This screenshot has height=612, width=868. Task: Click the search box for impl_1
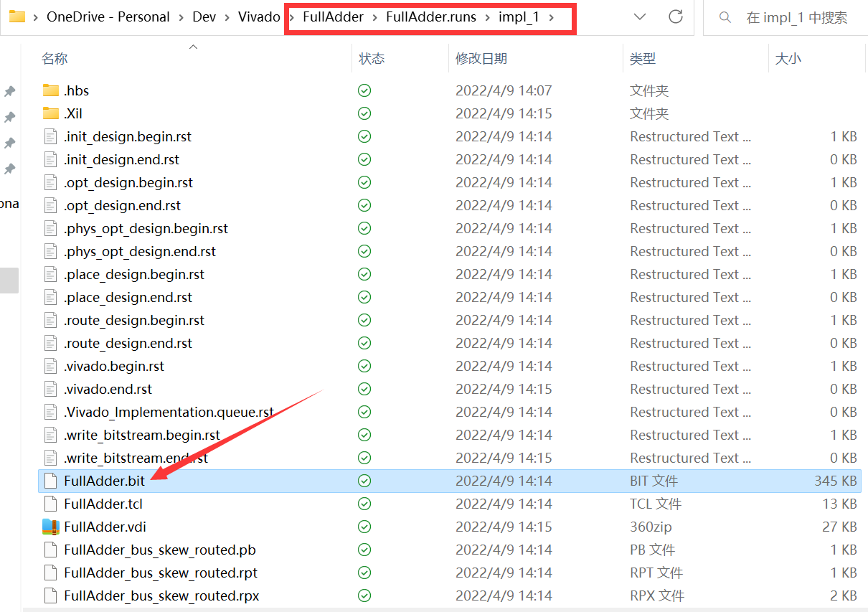[x=796, y=17]
